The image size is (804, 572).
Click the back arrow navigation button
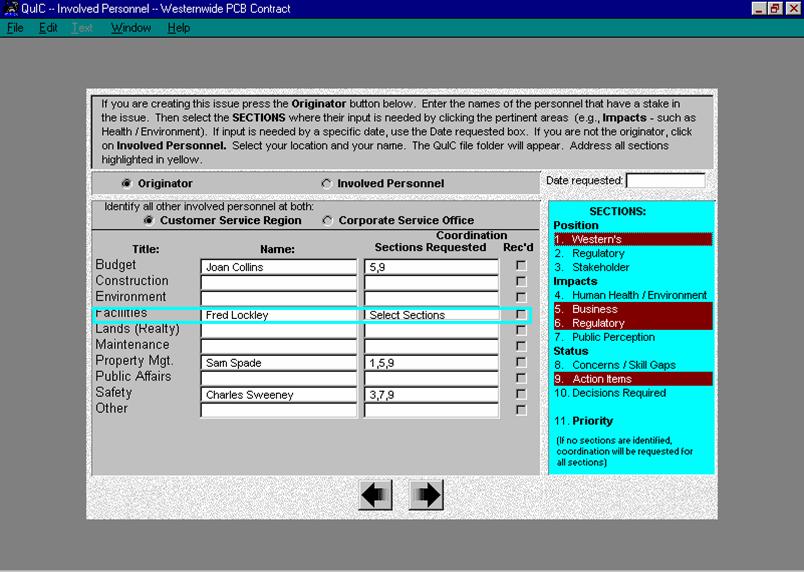375,495
